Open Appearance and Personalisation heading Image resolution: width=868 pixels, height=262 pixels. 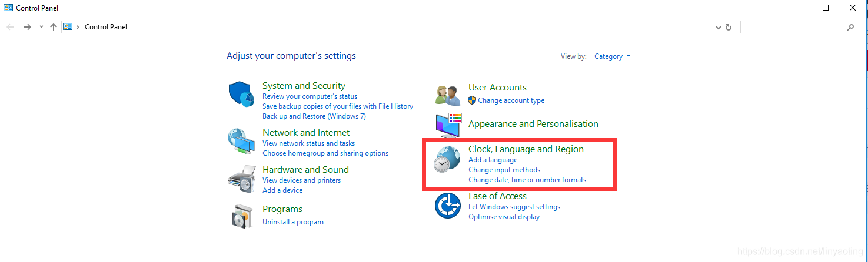tap(533, 124)
